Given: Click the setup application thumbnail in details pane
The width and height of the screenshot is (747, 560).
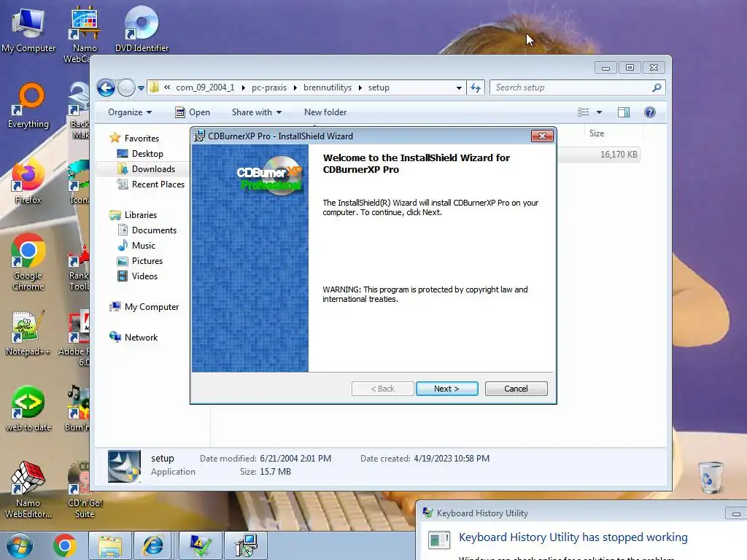Looking at the screenshot, I should (x=124, y=466).
